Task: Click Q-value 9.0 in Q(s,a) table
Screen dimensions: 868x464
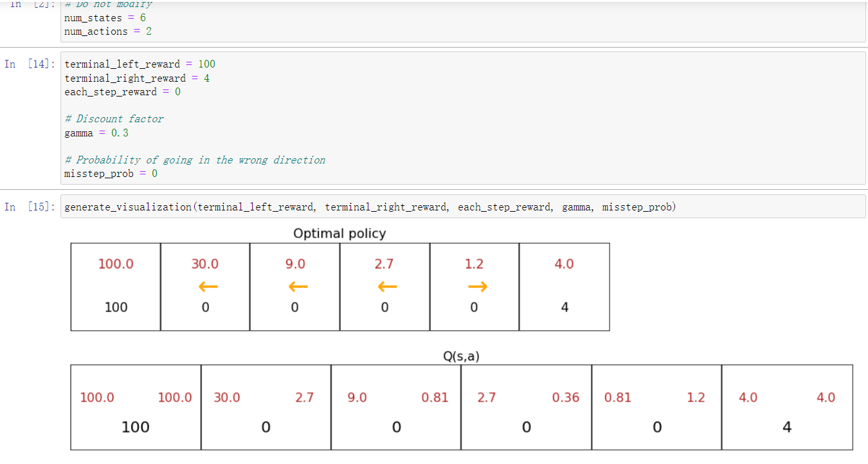Action: (357, 397)
